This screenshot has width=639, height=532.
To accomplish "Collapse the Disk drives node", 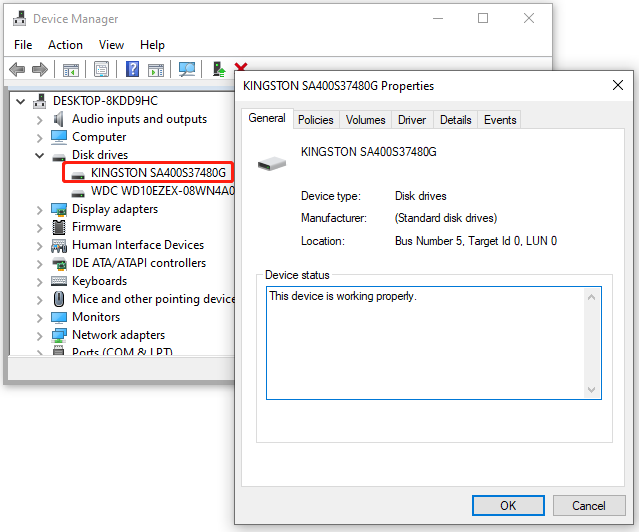I will (40, 155).
